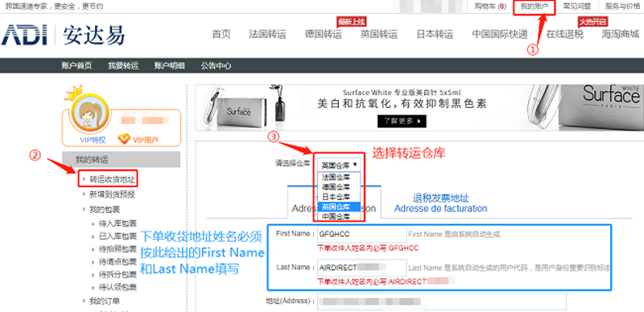The image size is (644, 312).
Task: Click the VIP用户 diamond badge
Action: [138, 139]
